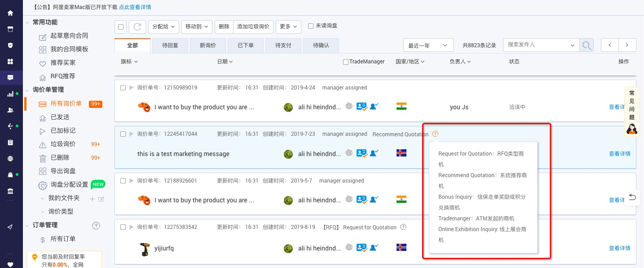The height and width of the screenshot is (268, 644).
Task: Tick the select-all checkbox in the toolbar
Action: coord(121,27)
